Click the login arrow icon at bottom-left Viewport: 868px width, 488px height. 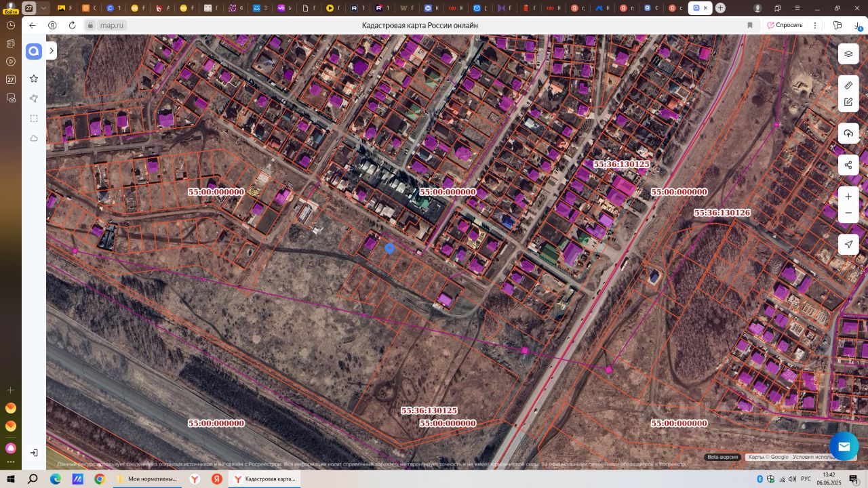click(x=34, y=452)
